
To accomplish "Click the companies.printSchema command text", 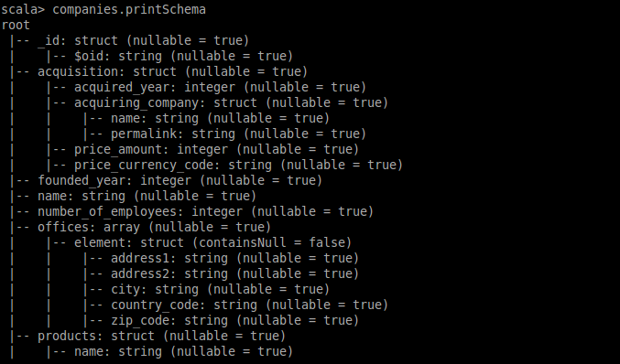I will tap(129, 9).
